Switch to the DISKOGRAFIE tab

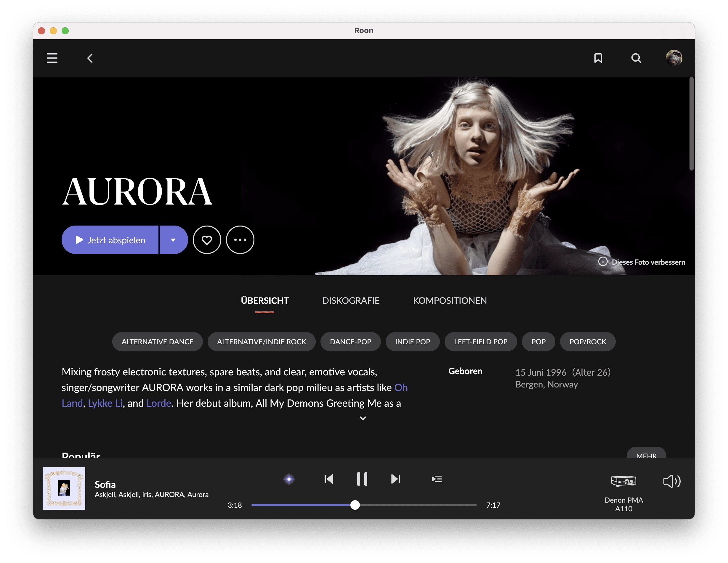tap(351, 300)
